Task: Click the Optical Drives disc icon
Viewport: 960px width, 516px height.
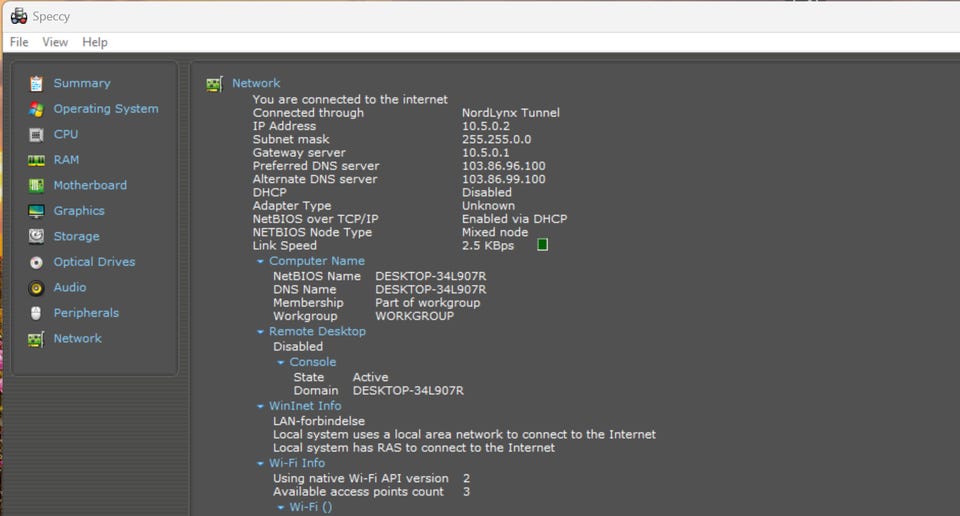Action: (36, 263)
